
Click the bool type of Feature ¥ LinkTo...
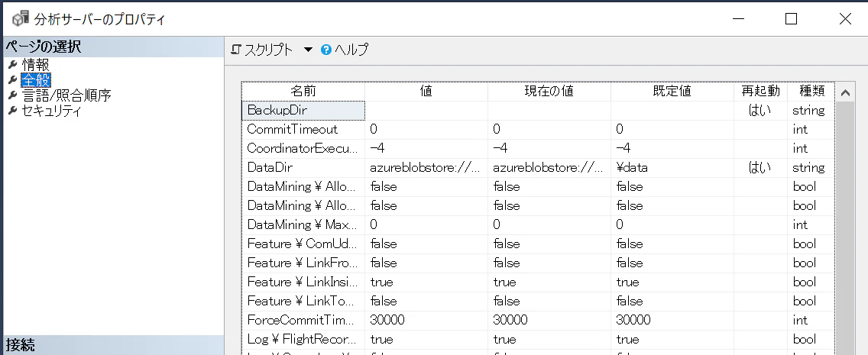point(810,301)
